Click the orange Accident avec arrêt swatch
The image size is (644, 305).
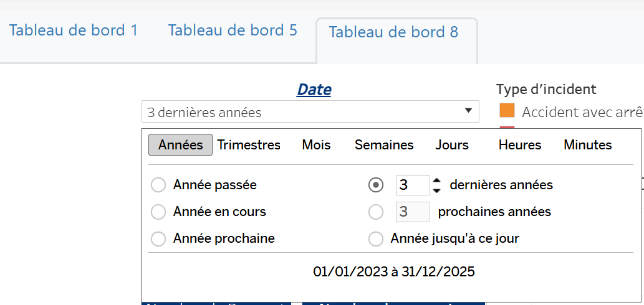507,111
